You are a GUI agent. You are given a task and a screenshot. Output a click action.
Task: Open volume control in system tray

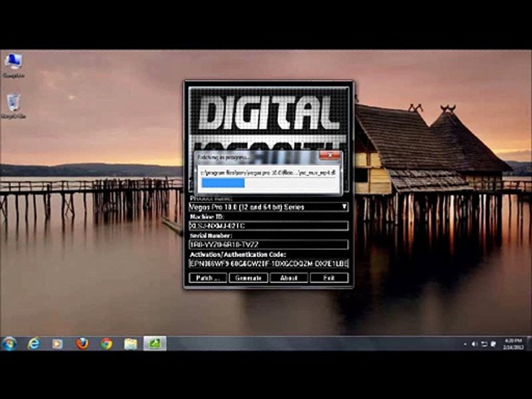pos(475,344)
